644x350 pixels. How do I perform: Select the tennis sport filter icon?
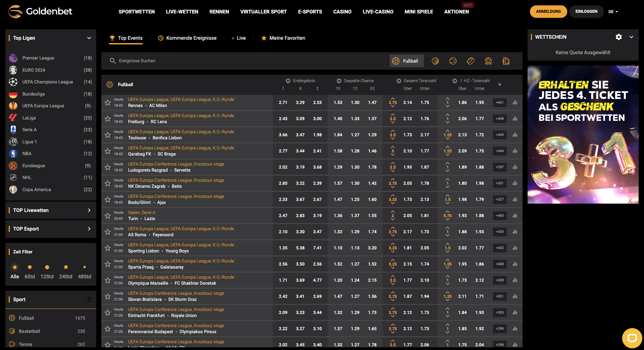coord(453,61)
